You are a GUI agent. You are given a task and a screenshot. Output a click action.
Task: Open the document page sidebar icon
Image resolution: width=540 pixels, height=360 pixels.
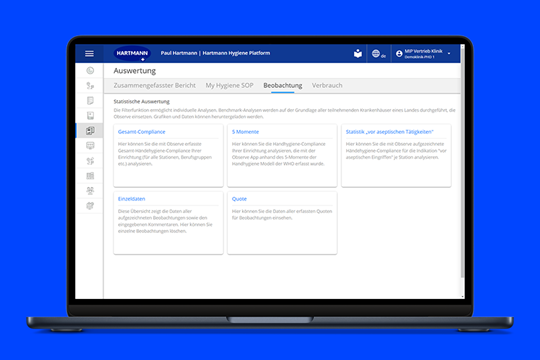(x=90, y=101)
